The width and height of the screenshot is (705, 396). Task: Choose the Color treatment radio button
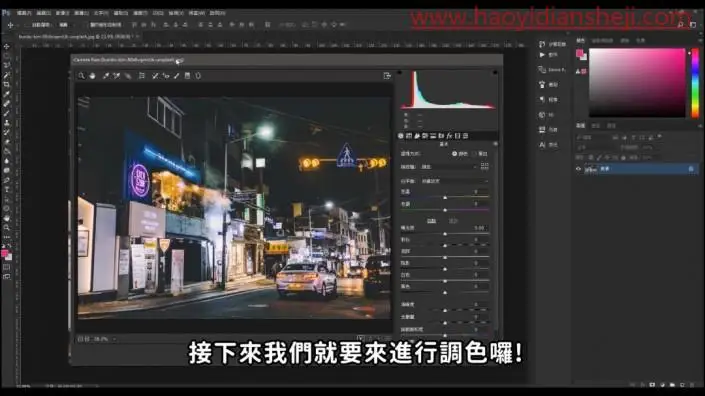(455, 154)
